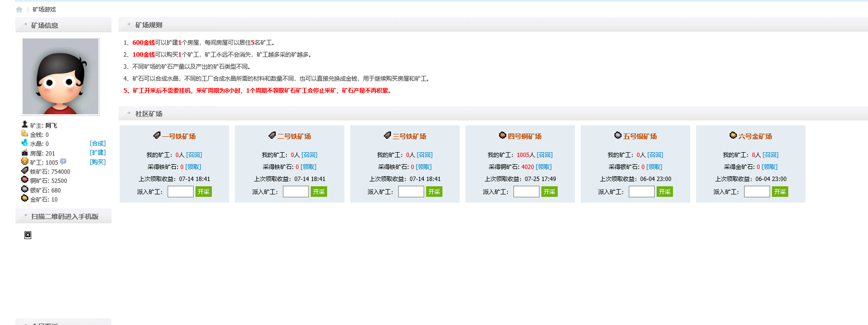This screenshot has height=325, width=868.
Task: Click the 四号铜矿场 ore icon
Action: [502, 135]
